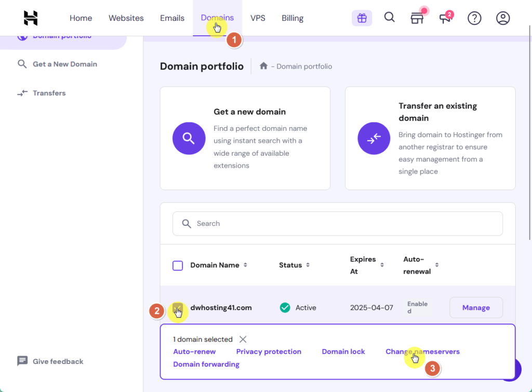Screen dimensions: 532x392
Task: Click the Domain portfolio breadcrumb text
Action: (x=304, y=66)
